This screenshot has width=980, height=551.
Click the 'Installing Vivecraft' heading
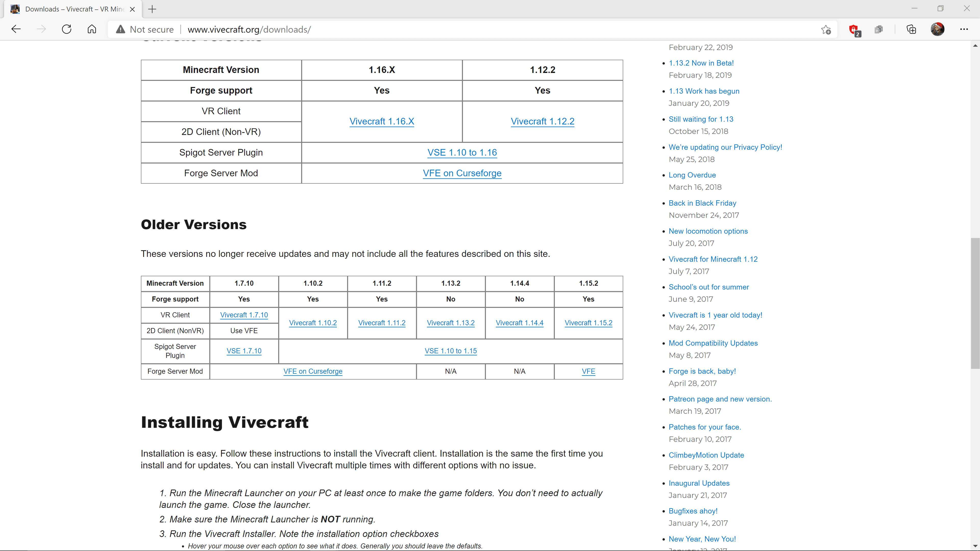225,422
